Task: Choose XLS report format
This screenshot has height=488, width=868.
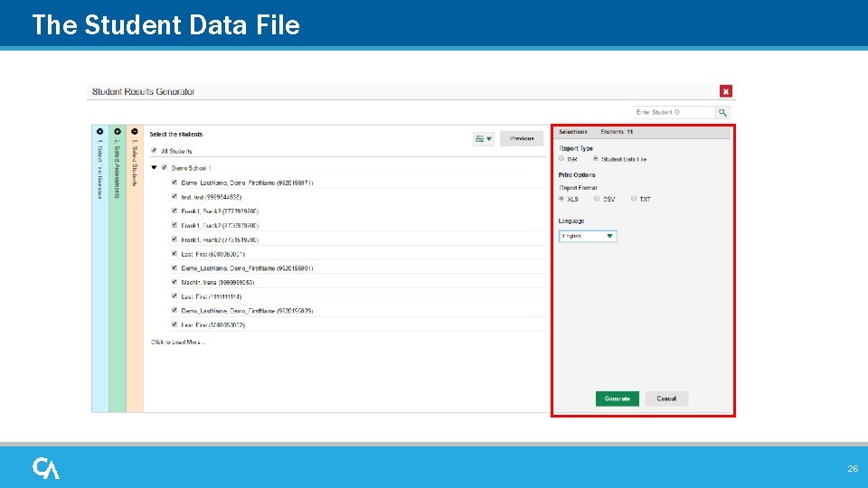Action: point(561,199)
